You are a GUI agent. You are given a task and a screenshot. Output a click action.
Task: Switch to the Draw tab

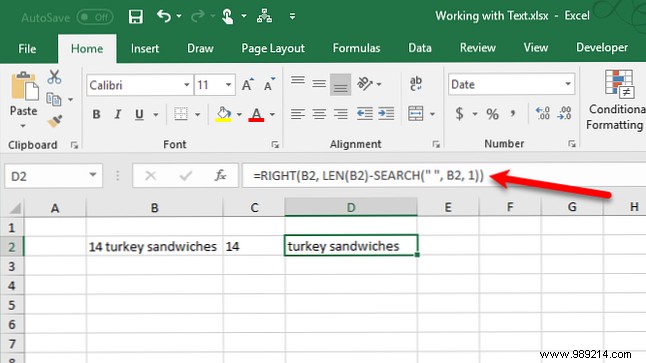coord(200,48)
